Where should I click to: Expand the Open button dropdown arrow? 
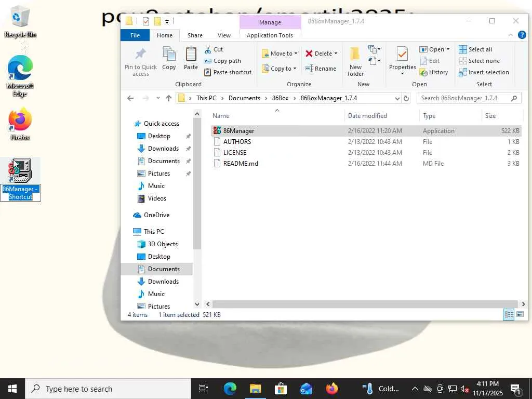448,49
